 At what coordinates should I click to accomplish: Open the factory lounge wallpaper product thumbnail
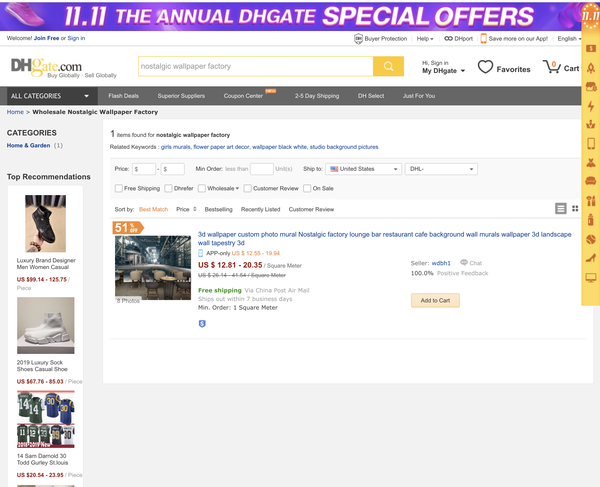tap(153, 267)
